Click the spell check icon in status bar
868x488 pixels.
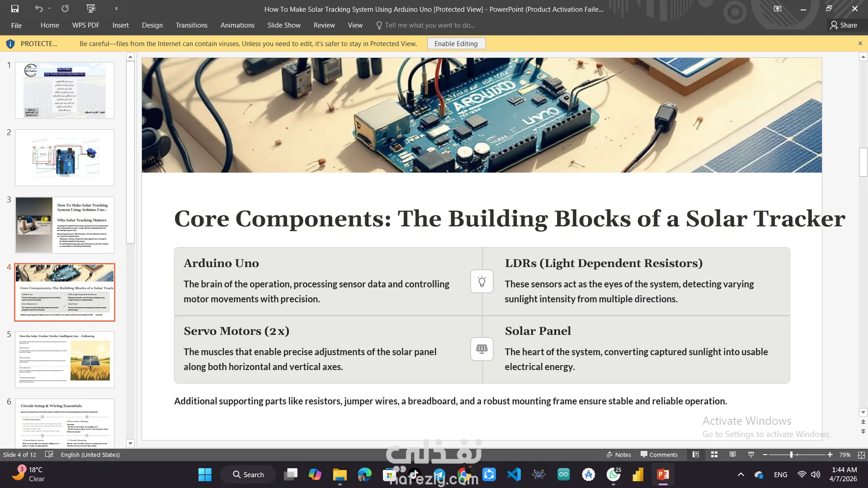coord(49,455)
